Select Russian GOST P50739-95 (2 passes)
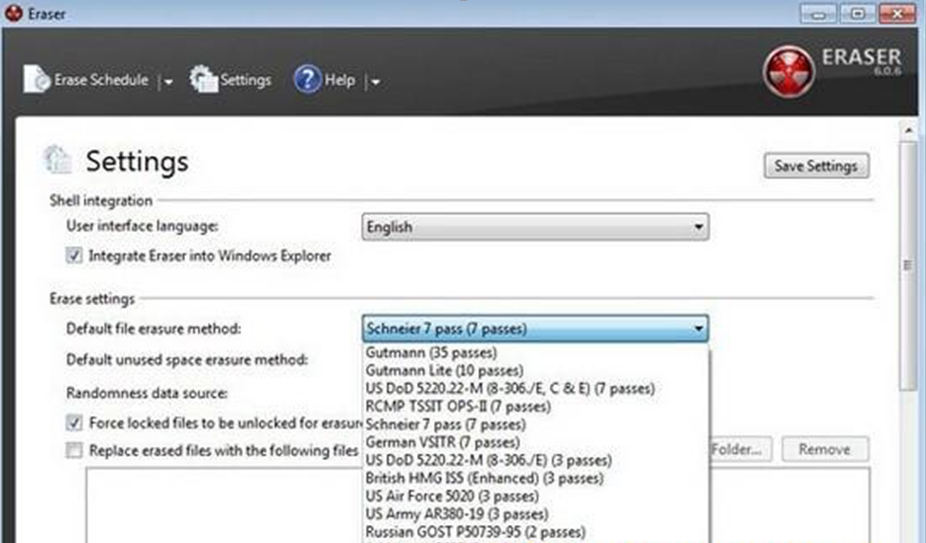926x543 pixels. [x=535, y=532]
